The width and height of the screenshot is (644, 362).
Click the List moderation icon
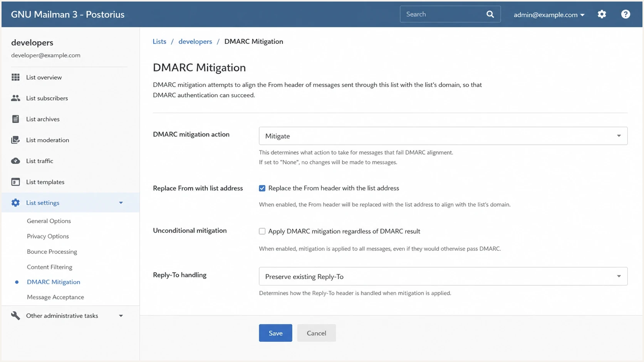[x=15, y=140]
